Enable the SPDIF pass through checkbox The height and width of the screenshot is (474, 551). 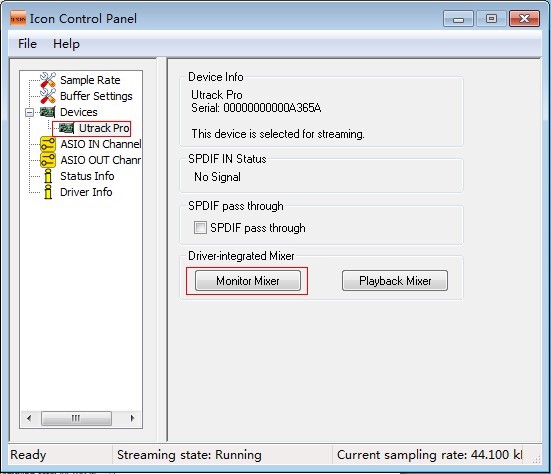200,227
